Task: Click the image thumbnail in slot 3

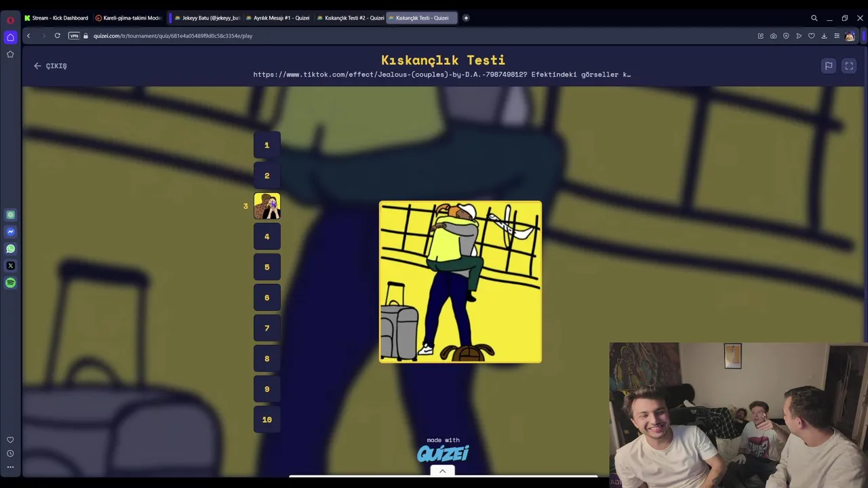Action: (267, 206)
